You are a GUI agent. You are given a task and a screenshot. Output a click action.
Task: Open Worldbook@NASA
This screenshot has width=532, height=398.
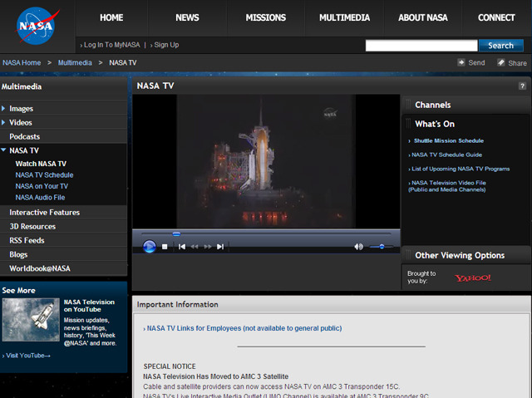point(40,268)
